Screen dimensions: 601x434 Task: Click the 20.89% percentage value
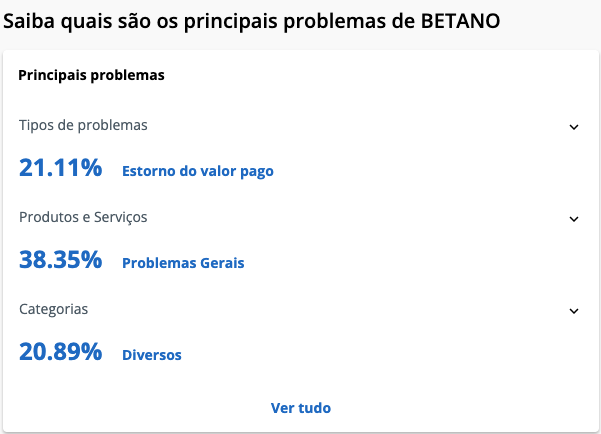click(61, 352)
